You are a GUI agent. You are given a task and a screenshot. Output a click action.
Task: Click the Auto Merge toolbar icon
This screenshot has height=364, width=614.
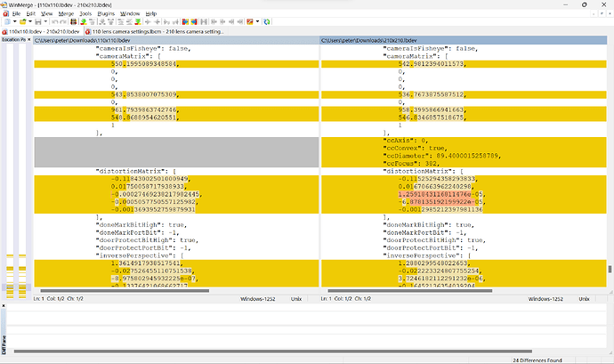(204, 21)
